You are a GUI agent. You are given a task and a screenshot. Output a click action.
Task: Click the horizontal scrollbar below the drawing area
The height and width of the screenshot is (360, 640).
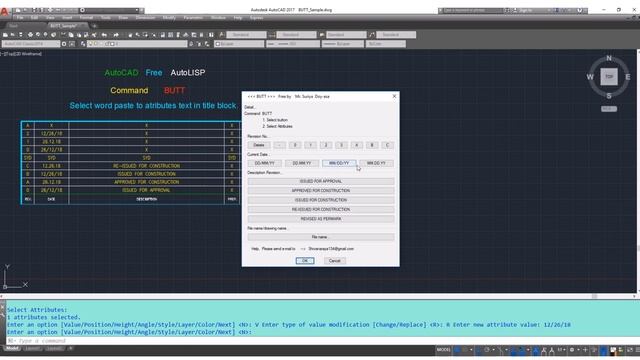[x=318, y=296]
